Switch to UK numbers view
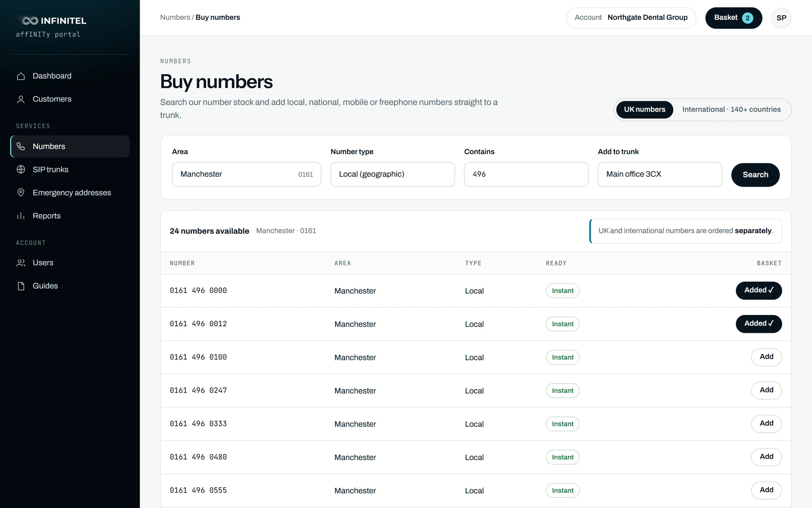 click(645, 110)
